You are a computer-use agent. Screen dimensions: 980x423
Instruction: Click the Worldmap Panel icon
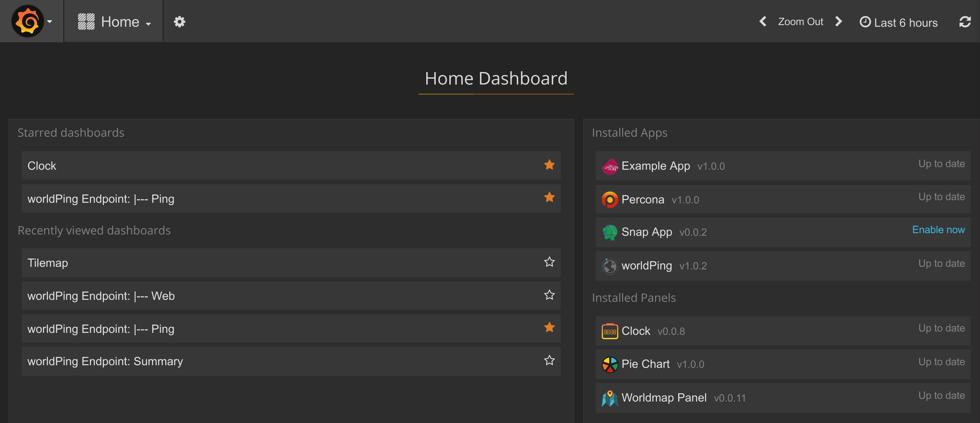tap(609, 398)
